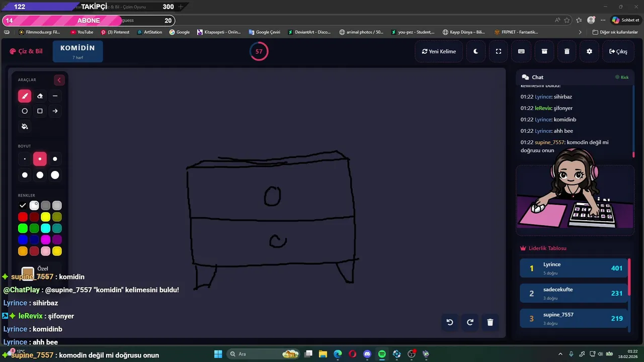This screenshot has height=362, width=644.
Task: Select the eraser tool
Action: click(x=40, y=96)
